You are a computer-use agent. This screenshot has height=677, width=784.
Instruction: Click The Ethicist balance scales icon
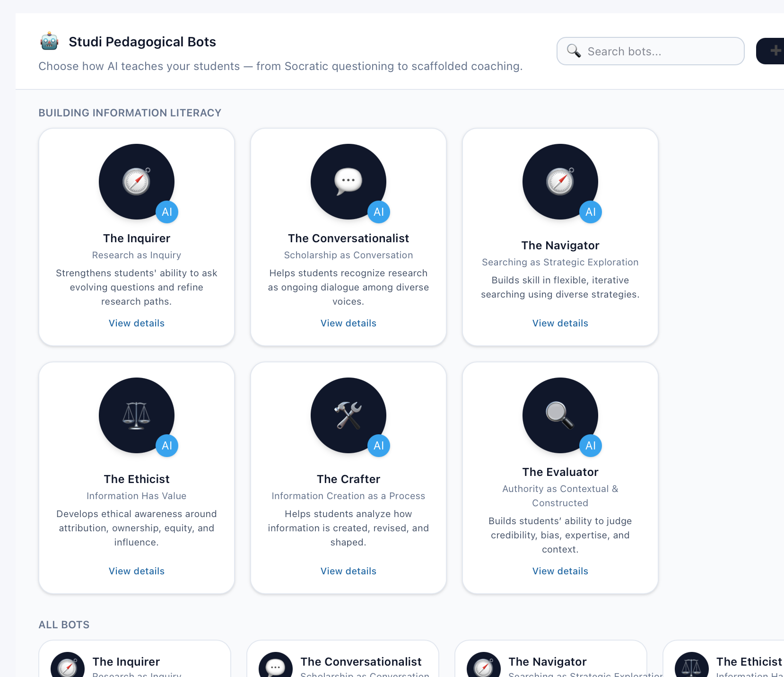pos(136,415)
